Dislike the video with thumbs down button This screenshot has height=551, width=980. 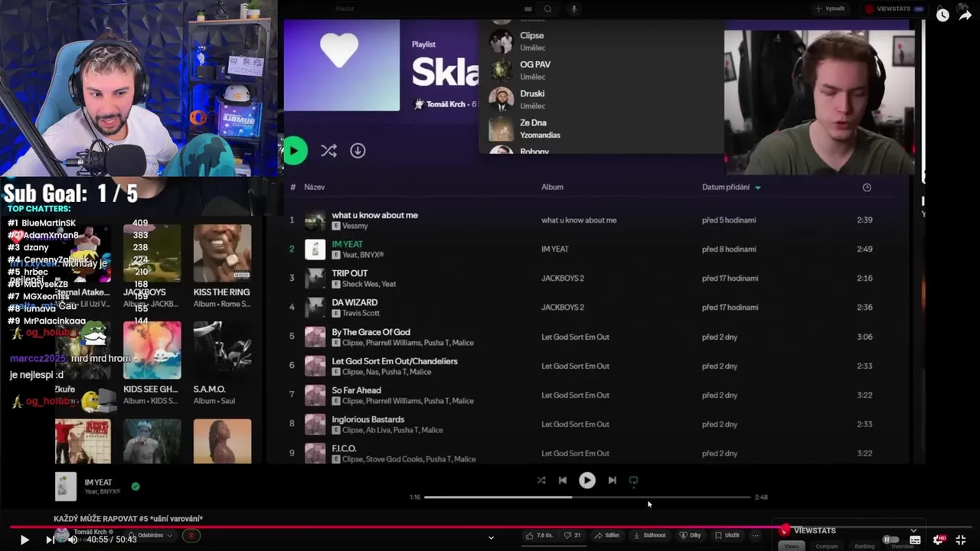573,536
